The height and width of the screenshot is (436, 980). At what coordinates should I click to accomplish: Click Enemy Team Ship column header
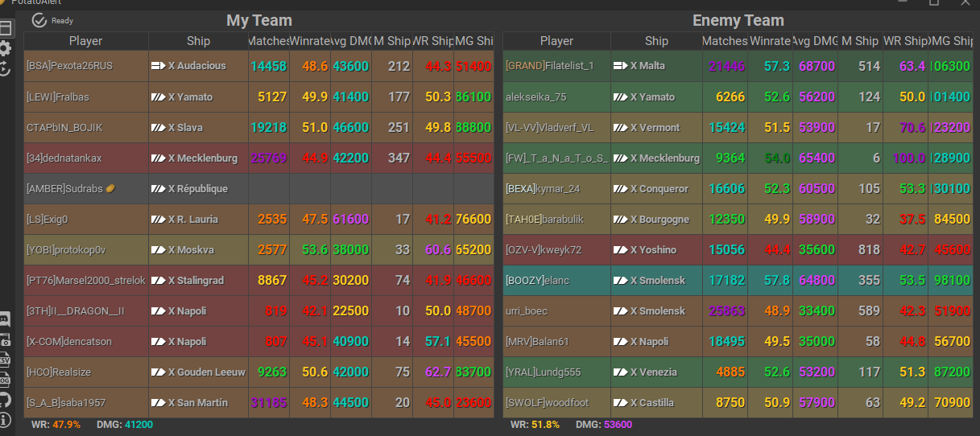(x=656, y=41)
